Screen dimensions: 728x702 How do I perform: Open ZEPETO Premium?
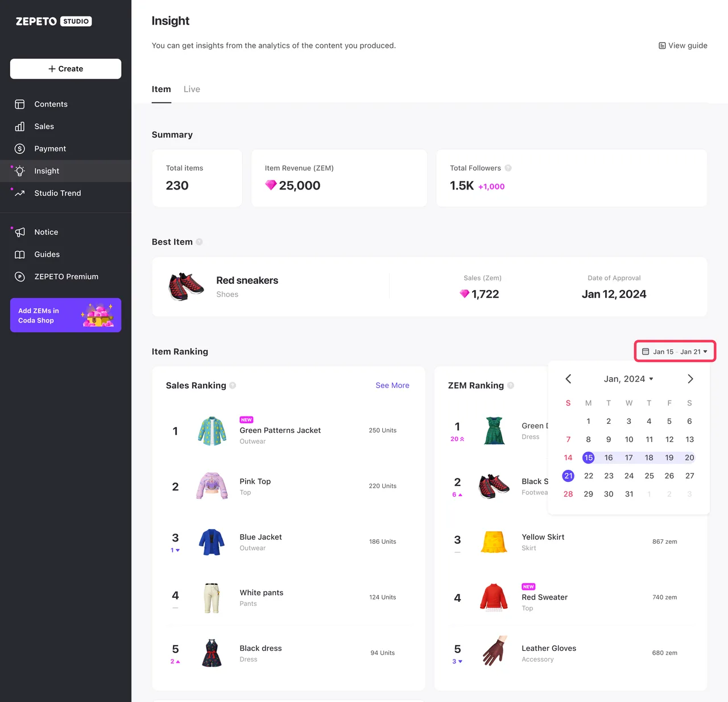click(x=67, y=276)
